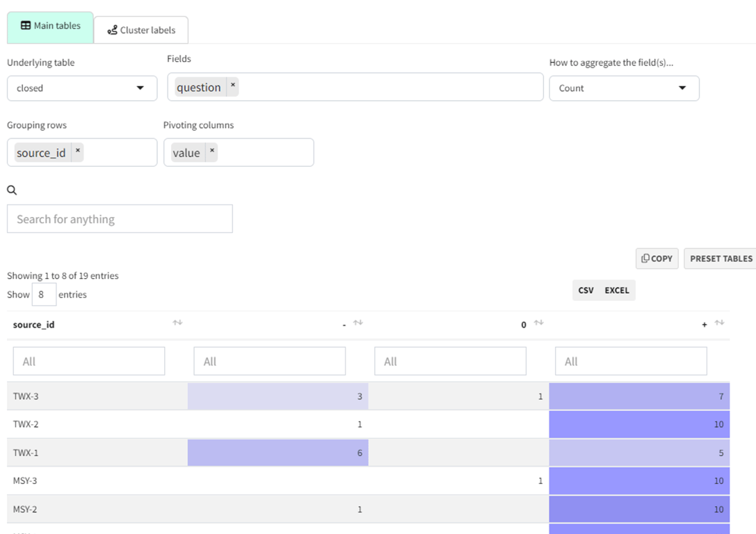Screen dimensions: 756x534
Task: Click the source_id column filter box
Action: (89, 362)
